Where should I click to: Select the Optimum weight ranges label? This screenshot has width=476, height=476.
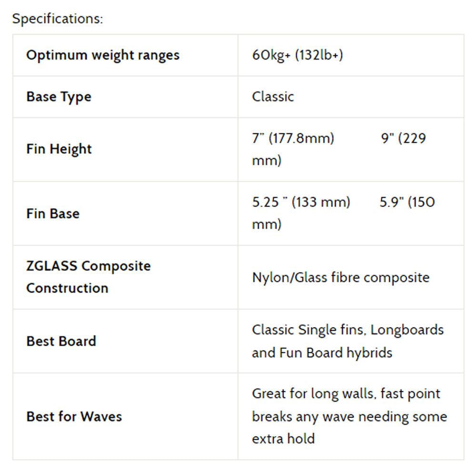pos(103,55)
